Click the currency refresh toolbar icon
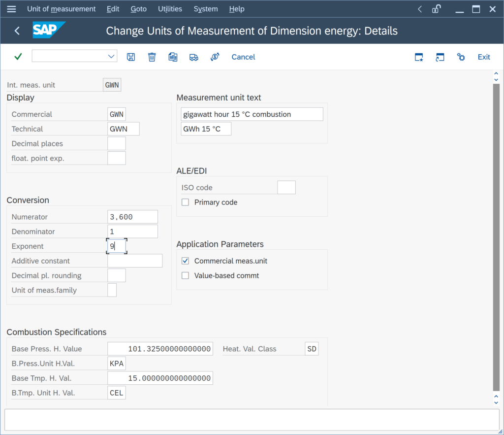The width and height of the screenshot is (504, 435). (x=215, y=57)
